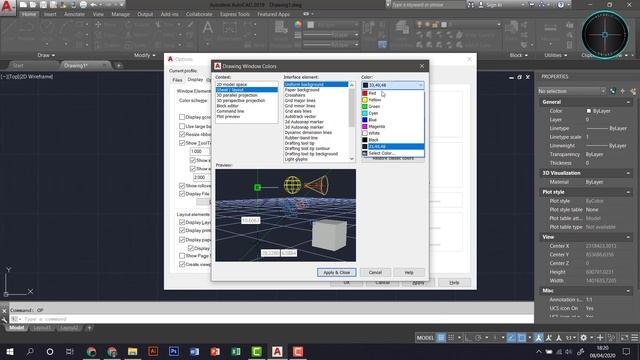Open the Files tab in Options dialog
The image size is (640, 360).
177,80
